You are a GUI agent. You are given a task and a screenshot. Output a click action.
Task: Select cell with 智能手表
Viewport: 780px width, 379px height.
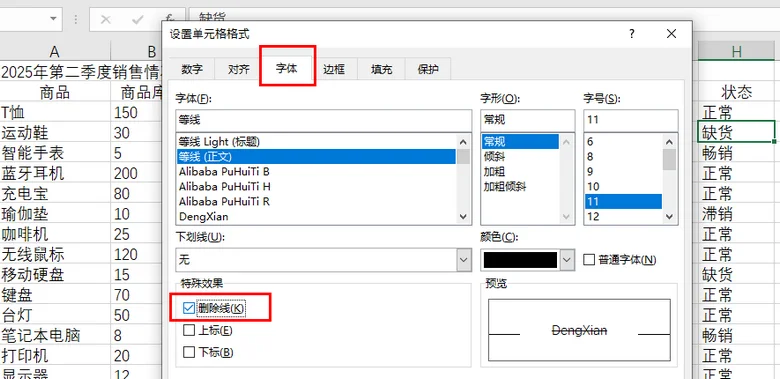coord(55,153)
